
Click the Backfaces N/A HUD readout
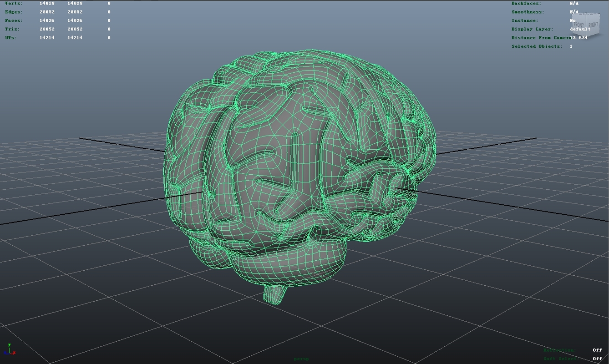pos(546,3)
